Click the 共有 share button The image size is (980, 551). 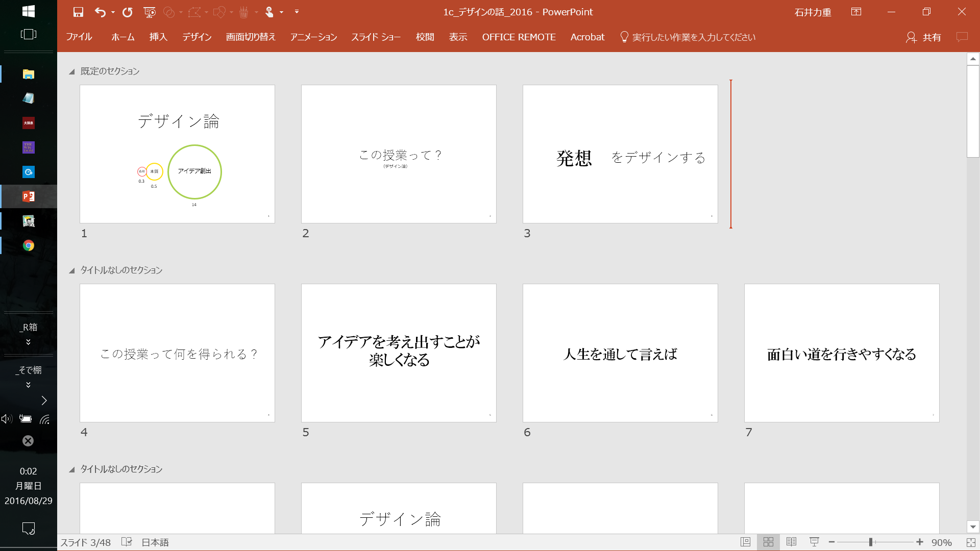pos(923,37)
